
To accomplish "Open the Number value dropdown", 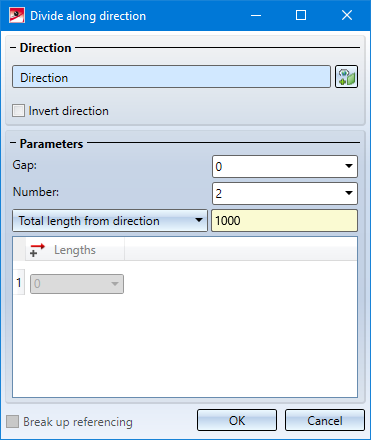I will 349,193.
